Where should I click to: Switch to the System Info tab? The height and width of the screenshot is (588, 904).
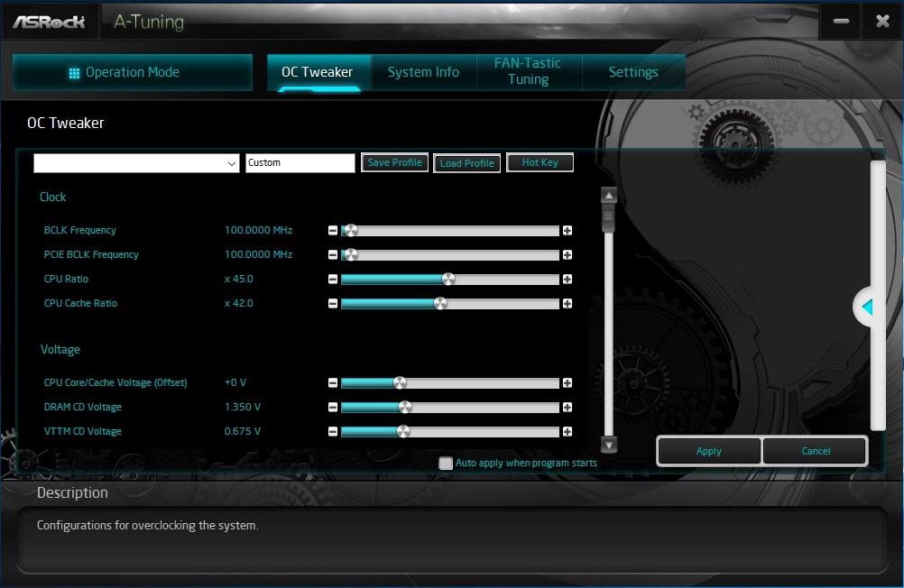pyautogui.click(x=424, y=72)
